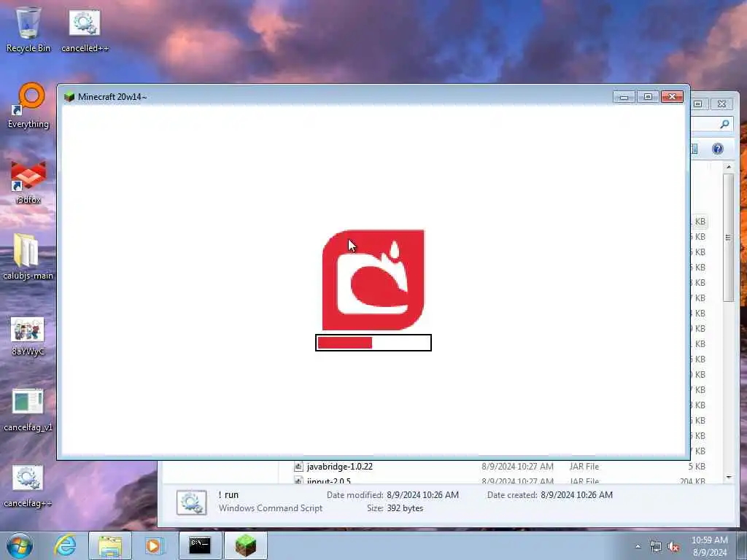Click the 392 bytes size value
The width and height of the screenshot is (747, 560).
(405, 508)
